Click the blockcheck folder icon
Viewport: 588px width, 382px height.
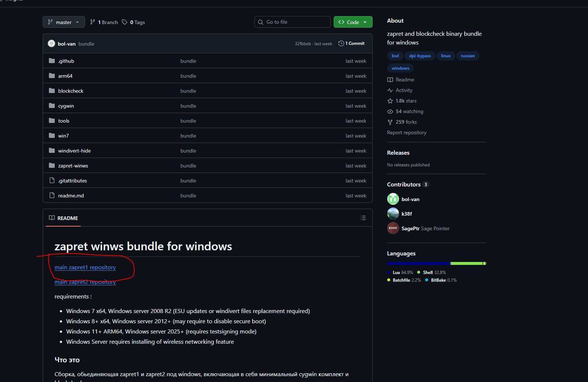click(52, 91)
